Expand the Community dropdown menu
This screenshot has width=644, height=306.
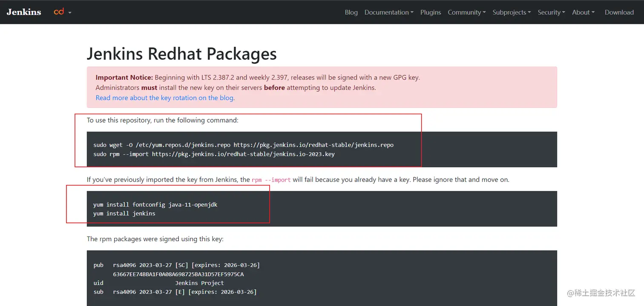click(467, 12)
